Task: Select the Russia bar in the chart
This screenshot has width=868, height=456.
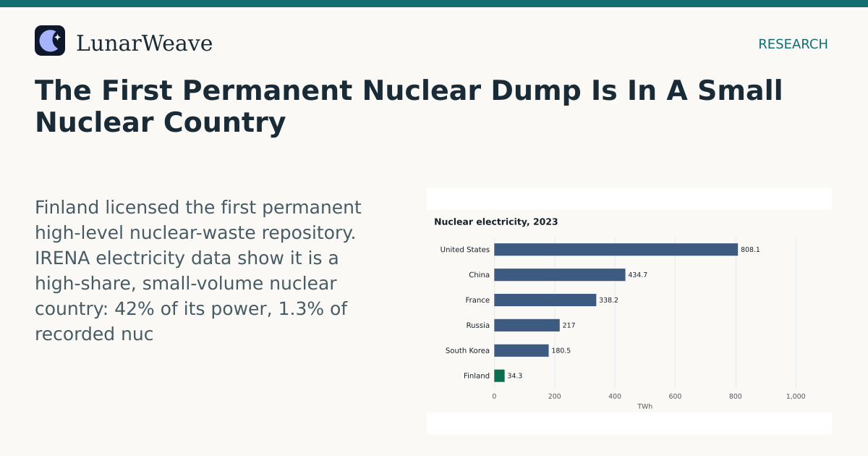Action: click(527, 325)
